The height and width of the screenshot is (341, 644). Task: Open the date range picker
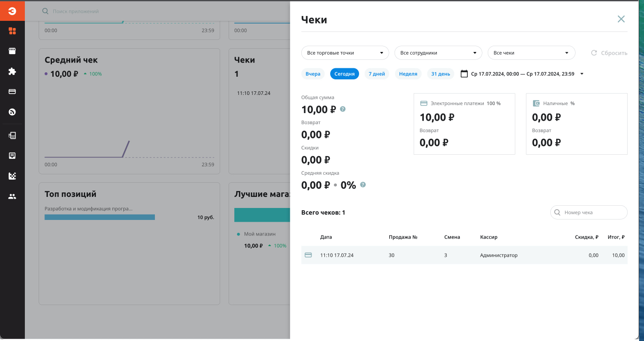point(522,74)
